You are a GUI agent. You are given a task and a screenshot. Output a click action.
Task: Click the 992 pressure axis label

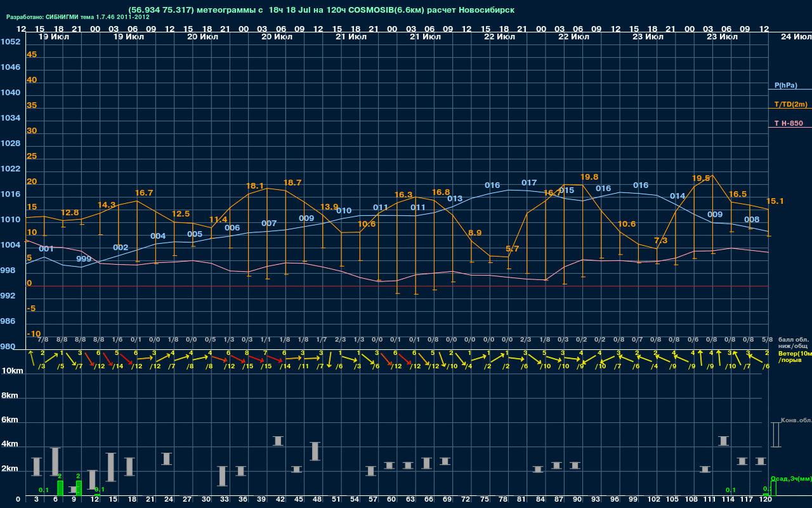(x=8, y=296)
